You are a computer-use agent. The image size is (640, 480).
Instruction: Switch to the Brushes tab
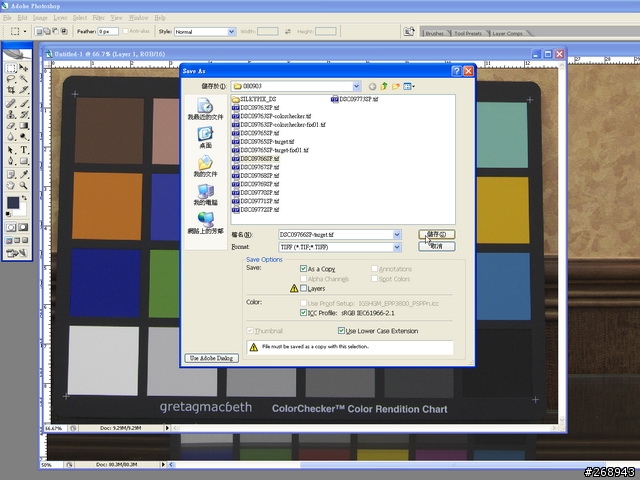pyautogui.click(x=434, y=33)
